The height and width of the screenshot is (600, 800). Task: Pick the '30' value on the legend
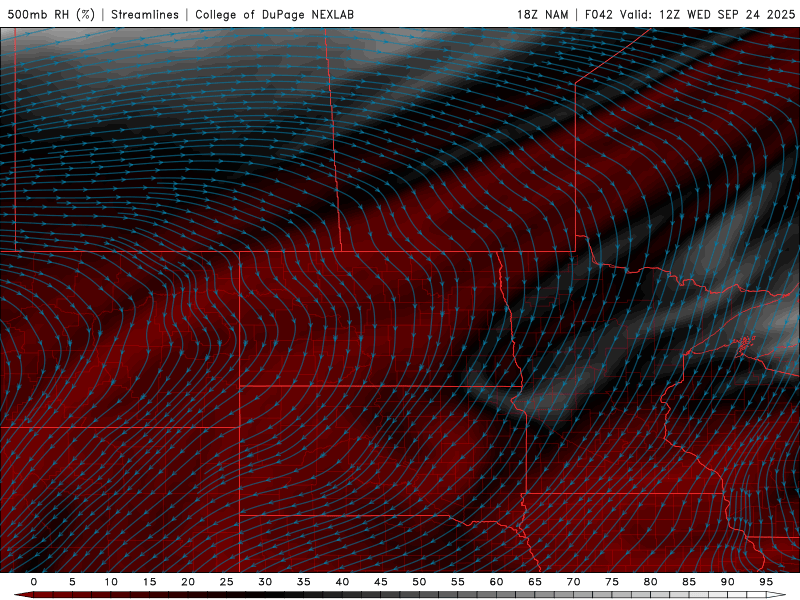click(x=265, y=582)
